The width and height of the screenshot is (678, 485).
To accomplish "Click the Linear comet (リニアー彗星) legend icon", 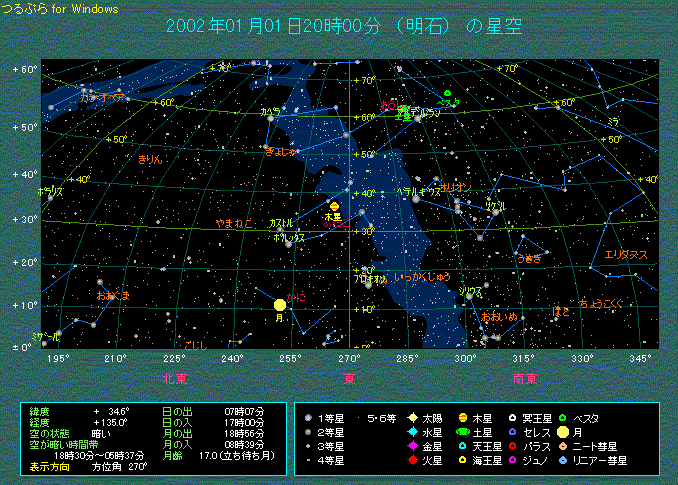I will pyautogui.click(x=563, y=460).
